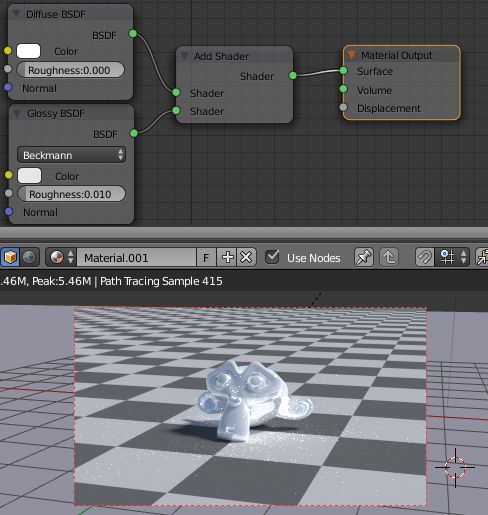Select the Material Output node title
This screenshot has width=488, height=515.
coord(397,55)
